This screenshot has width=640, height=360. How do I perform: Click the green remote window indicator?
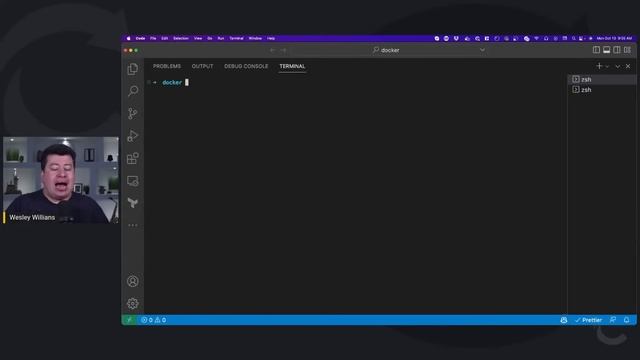pos(129,320)
